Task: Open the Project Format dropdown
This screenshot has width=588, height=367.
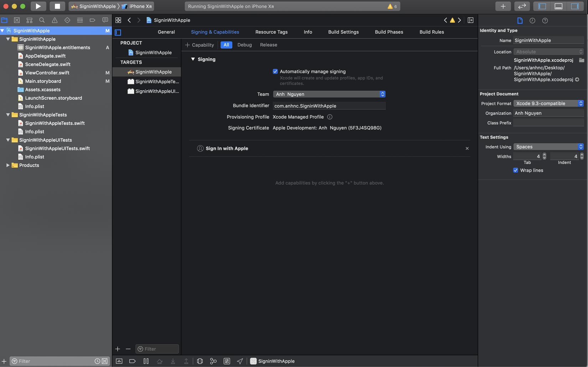Action: [x=548, y=104]
